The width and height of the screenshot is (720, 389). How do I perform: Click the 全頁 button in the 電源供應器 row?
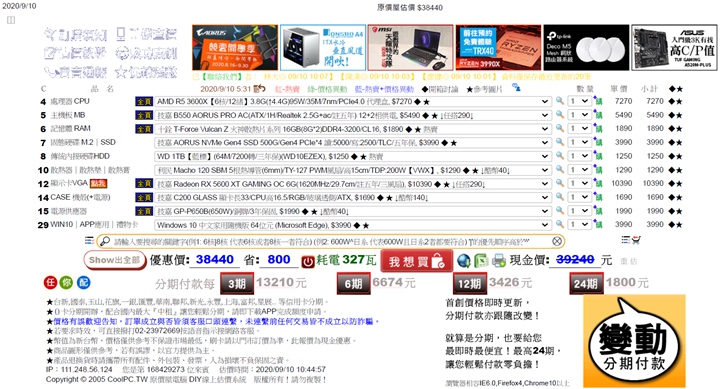tap(144, 211)
